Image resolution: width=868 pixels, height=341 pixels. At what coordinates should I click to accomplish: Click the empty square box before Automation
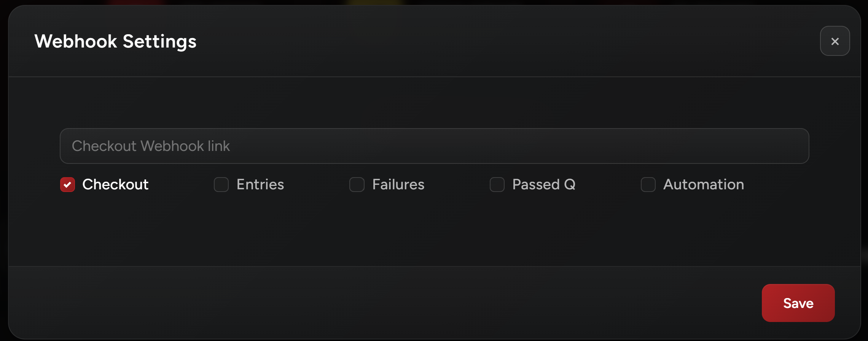pos(648,185)
